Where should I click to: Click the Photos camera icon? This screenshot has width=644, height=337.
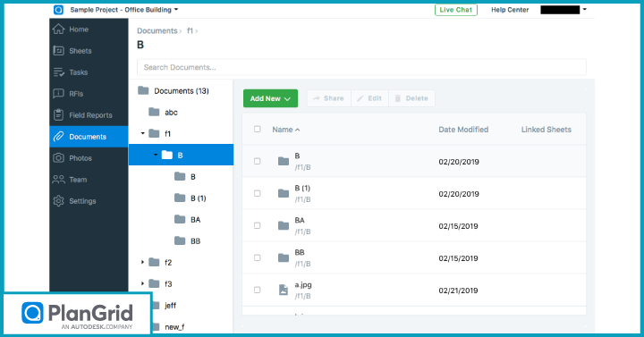[59, 157]
